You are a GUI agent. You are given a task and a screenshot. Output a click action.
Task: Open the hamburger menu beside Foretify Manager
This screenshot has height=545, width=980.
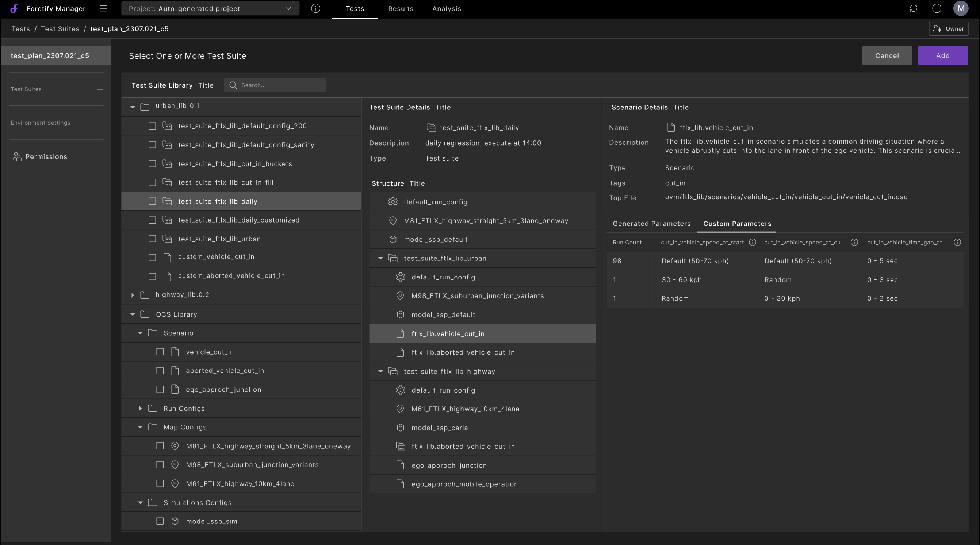(103, 8)
